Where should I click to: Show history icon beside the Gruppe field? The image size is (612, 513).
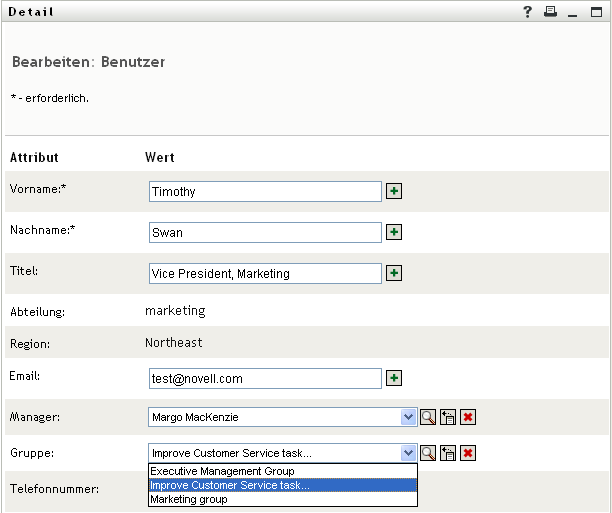[448, 453]
